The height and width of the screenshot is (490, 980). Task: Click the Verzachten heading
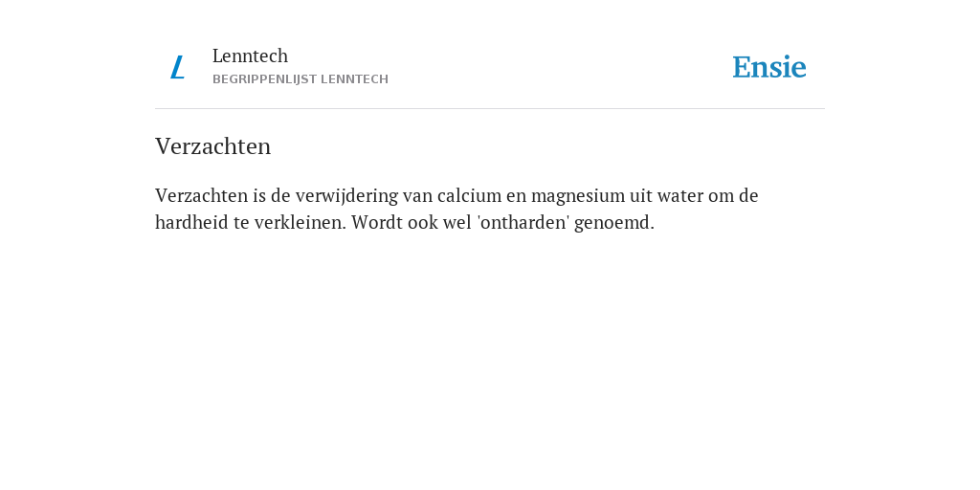[x=213, y=146]
